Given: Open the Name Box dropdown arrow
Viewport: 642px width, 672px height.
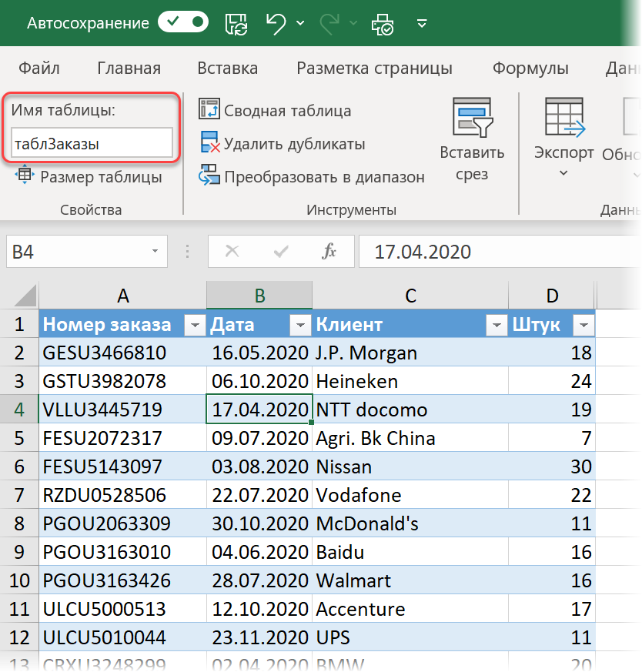Looking at the screenshot, I should pyautogui.click(x=155, y=252).
